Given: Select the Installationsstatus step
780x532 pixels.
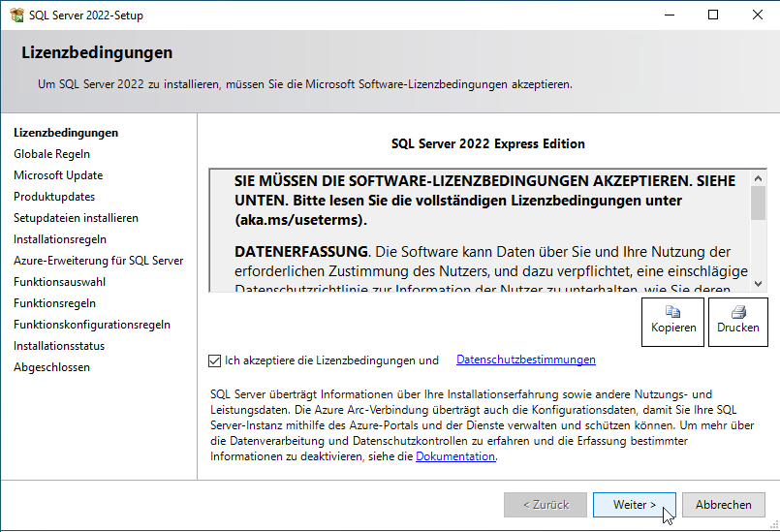Looking at the screenshot, I should tap(59, 346).
